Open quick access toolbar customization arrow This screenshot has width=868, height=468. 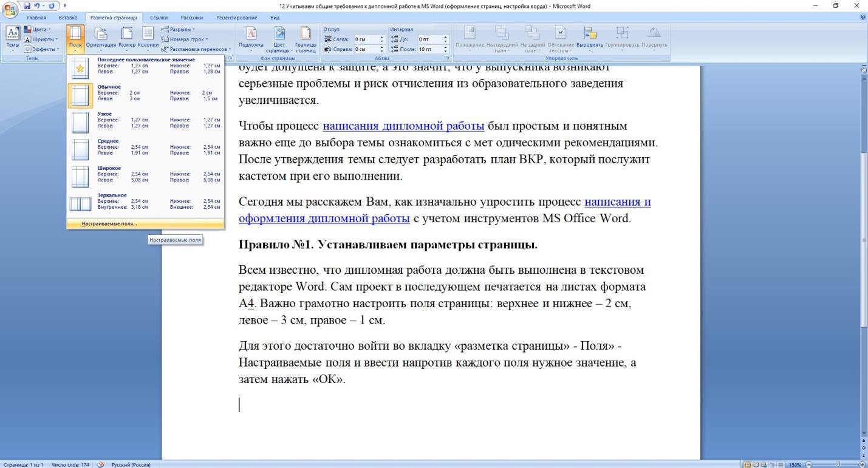(x=64, y=6)
